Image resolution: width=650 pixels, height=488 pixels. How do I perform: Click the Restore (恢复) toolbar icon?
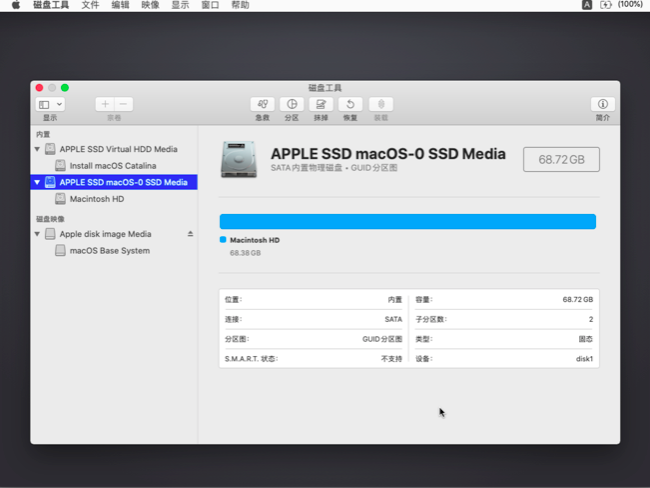(x=350, y=104)
